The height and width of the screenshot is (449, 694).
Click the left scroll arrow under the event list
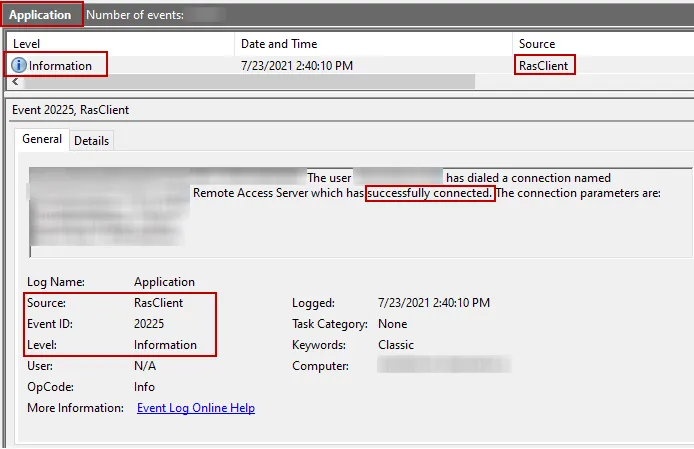coord(14,82)
